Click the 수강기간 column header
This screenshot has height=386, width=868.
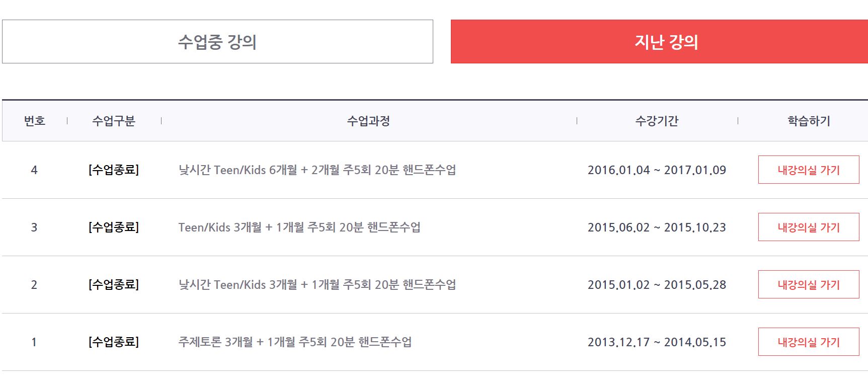click(x=657, y=121)
